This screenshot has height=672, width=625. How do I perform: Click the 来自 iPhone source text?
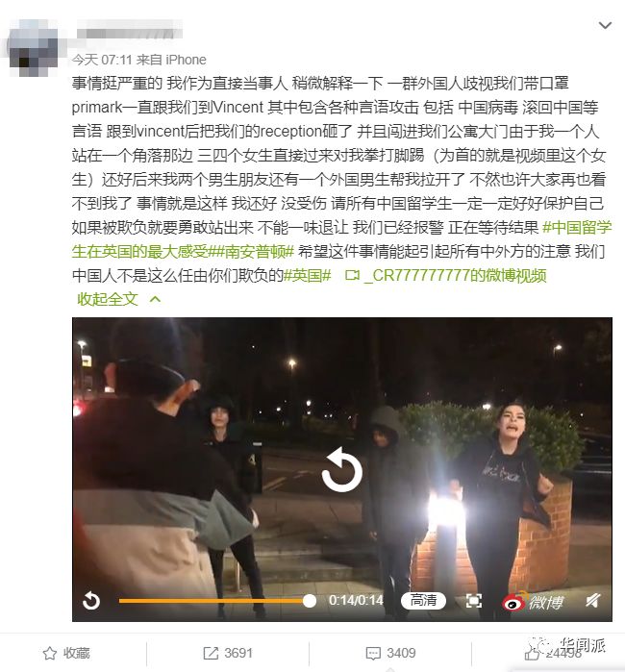(x=171, y=60)
